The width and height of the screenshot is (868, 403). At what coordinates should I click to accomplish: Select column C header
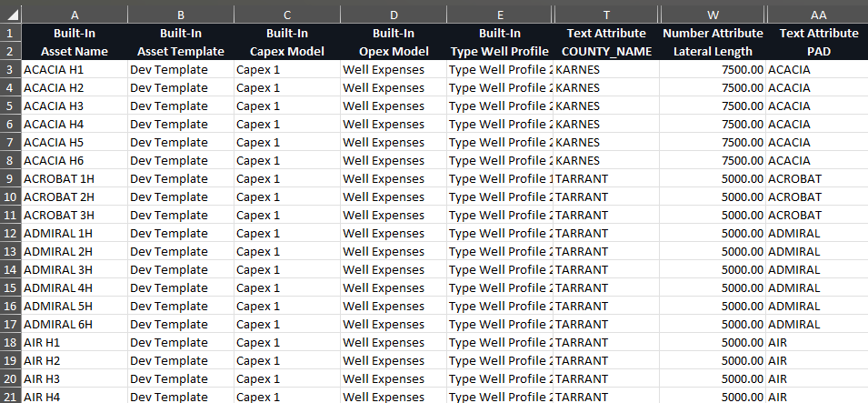tap(287, 15)
